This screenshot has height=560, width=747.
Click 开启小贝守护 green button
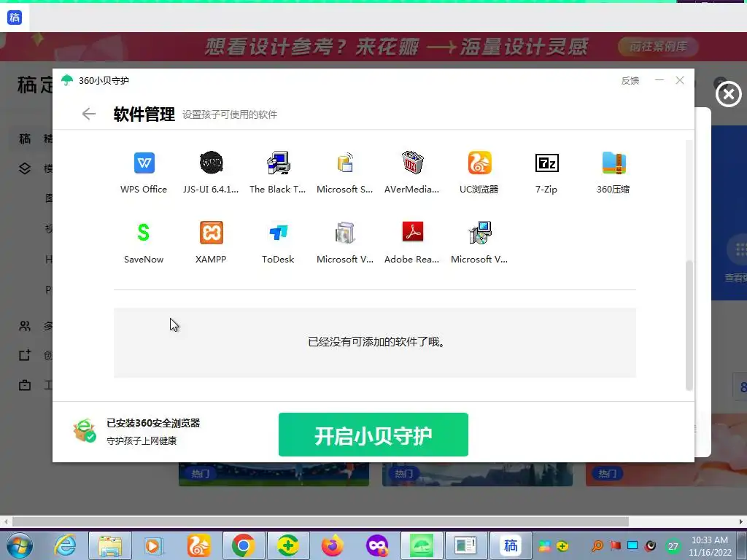point(373,435)
